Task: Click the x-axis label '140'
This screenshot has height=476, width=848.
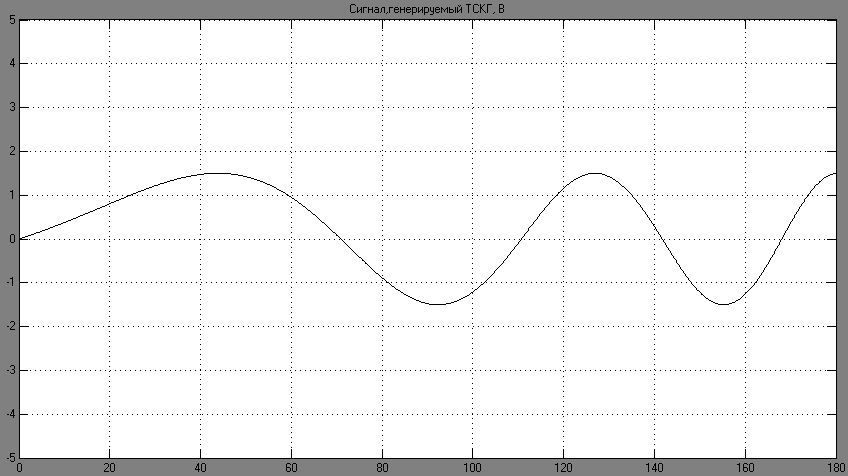Action: (x=654, y=468)
